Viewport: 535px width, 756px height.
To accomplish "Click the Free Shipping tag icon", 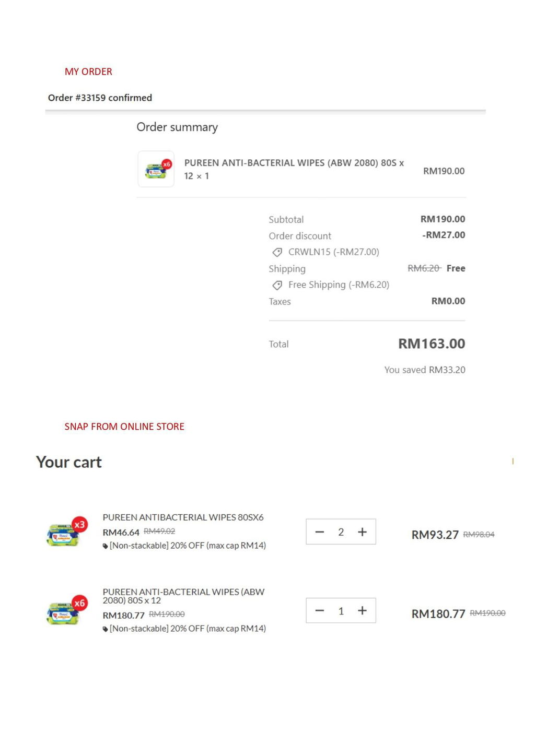I will click(277, 285).
